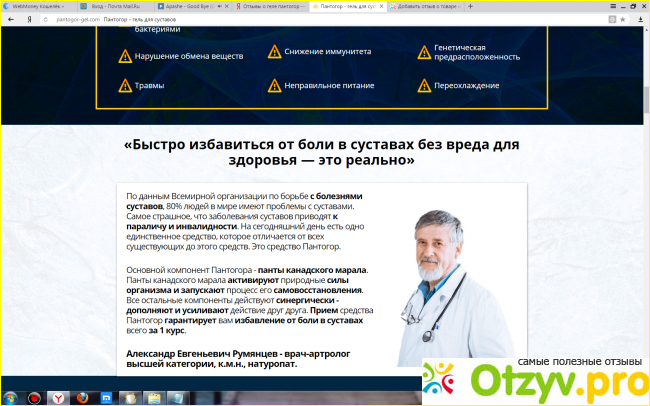Switch to the Добавить отзыв о товаре tab
The width and height of the screenshot is (650, 406).
click(x=432, y=5)
